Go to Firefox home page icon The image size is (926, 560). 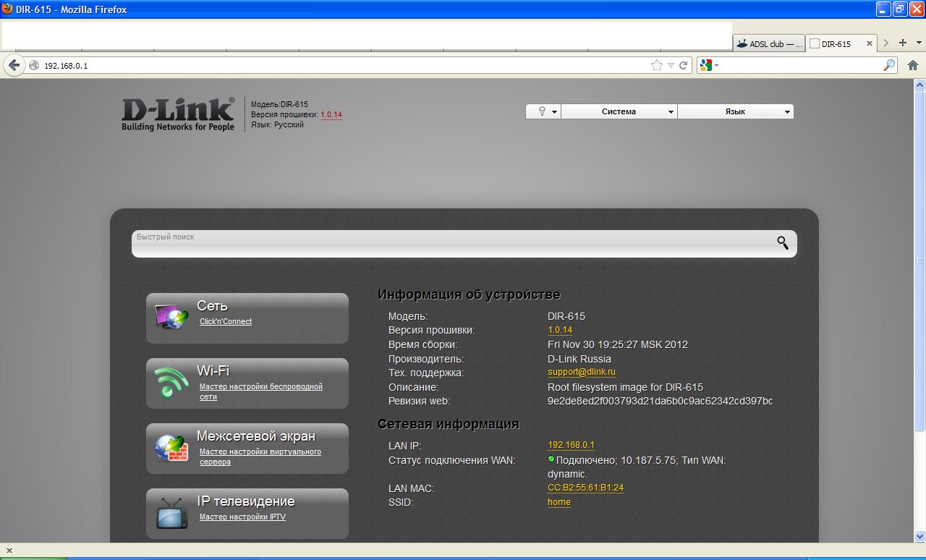point(913,65)
